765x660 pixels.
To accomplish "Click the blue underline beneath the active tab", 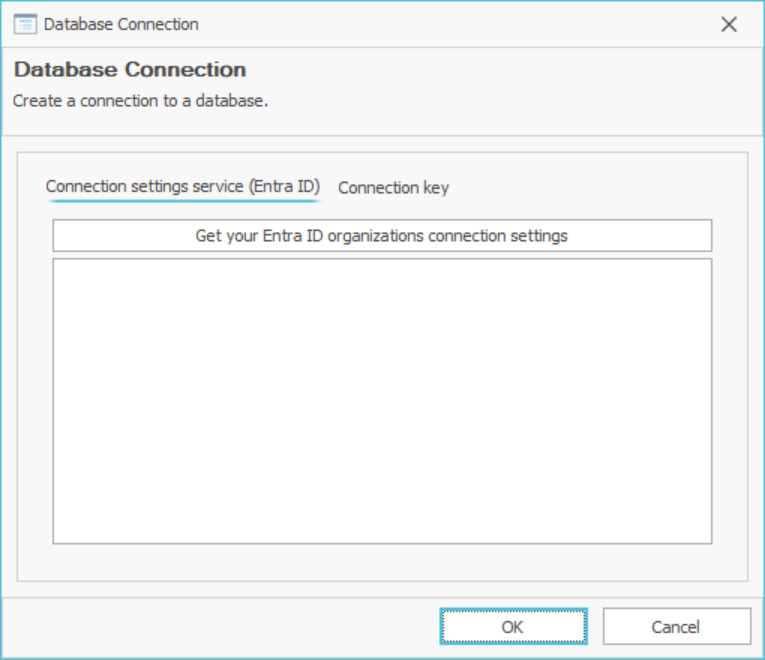I will pyautogui.click(x=182, y=200).
